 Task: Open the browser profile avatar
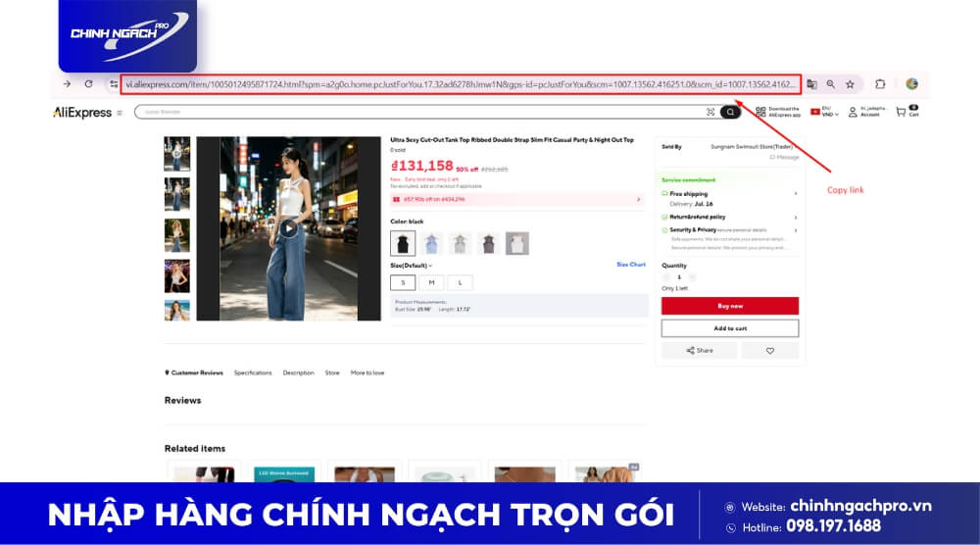click(911, 83)
